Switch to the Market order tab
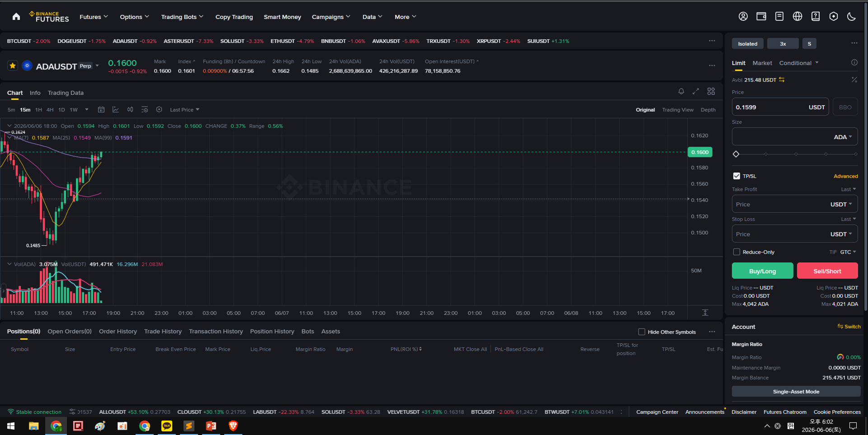Viewport: 868px width, 435px height. (762, 63)
